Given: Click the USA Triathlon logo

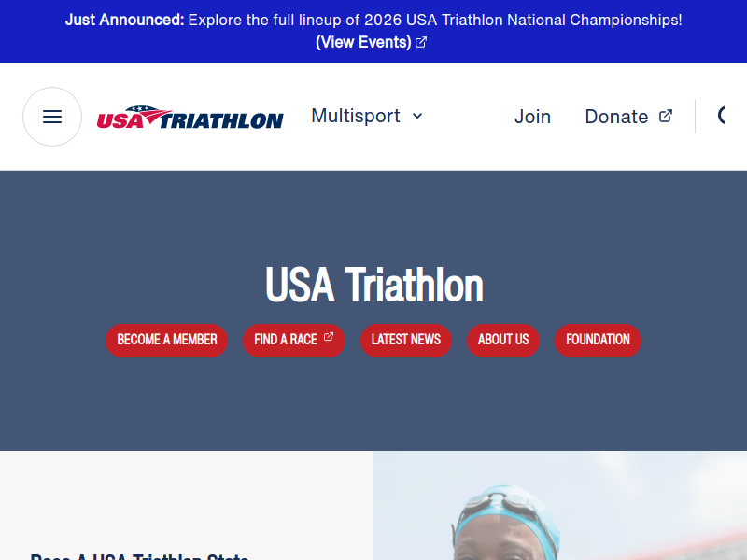Looking at the screenshot, I should click(190, 118).
